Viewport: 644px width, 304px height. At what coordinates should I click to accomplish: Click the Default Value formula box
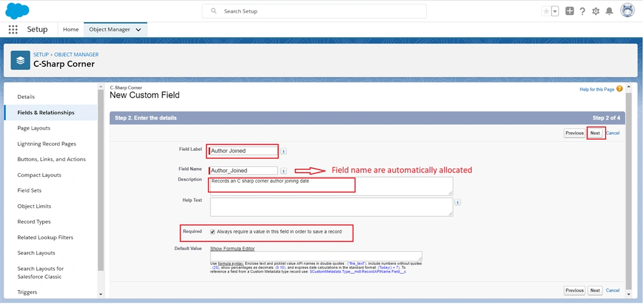[x=316, y=256]
